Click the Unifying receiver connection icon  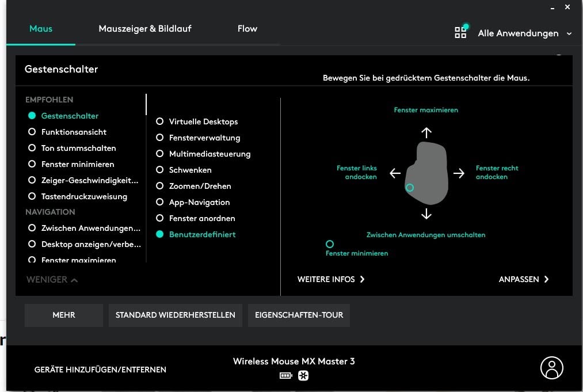[x=303, y=376]
